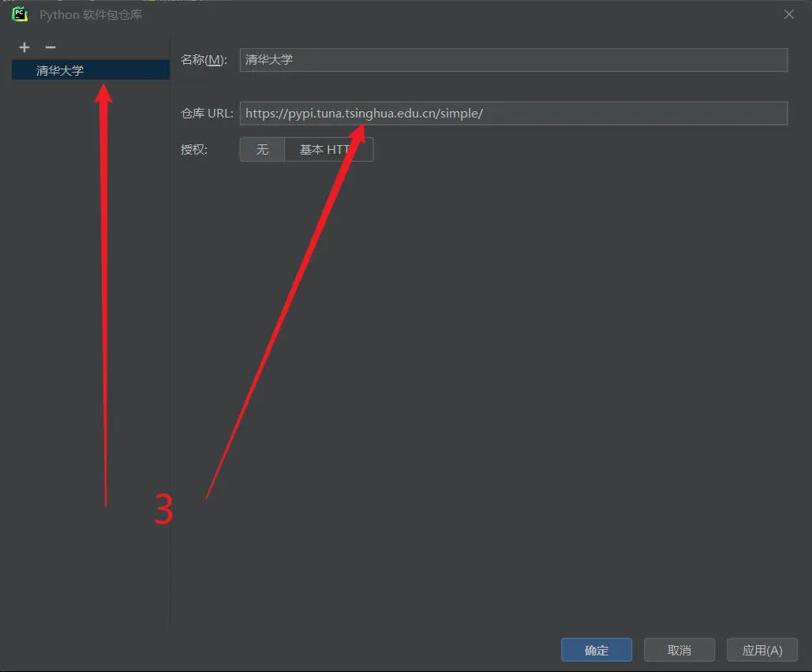Cancel the dialog with 取消 button
Screen dimensions: 812x672
(x=679, y=650)
